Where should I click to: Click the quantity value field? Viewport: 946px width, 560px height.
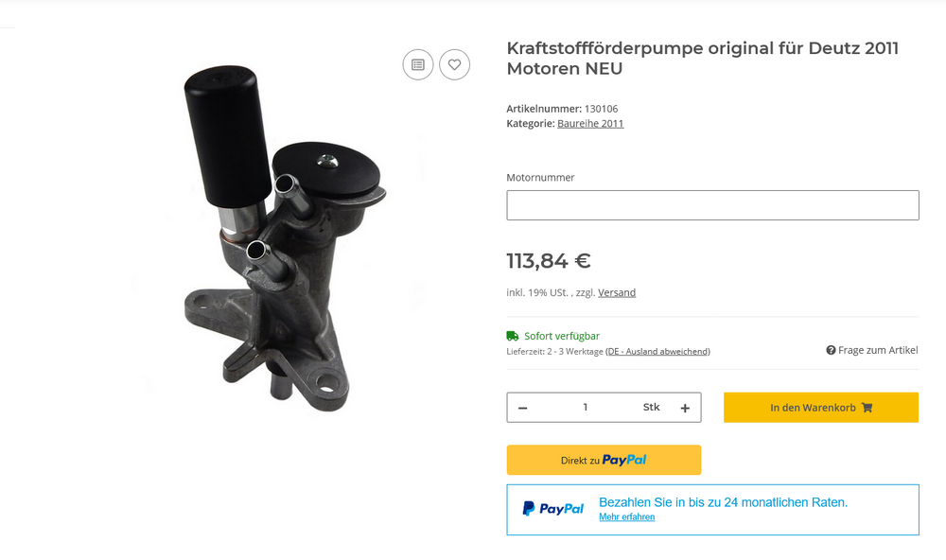586,408
